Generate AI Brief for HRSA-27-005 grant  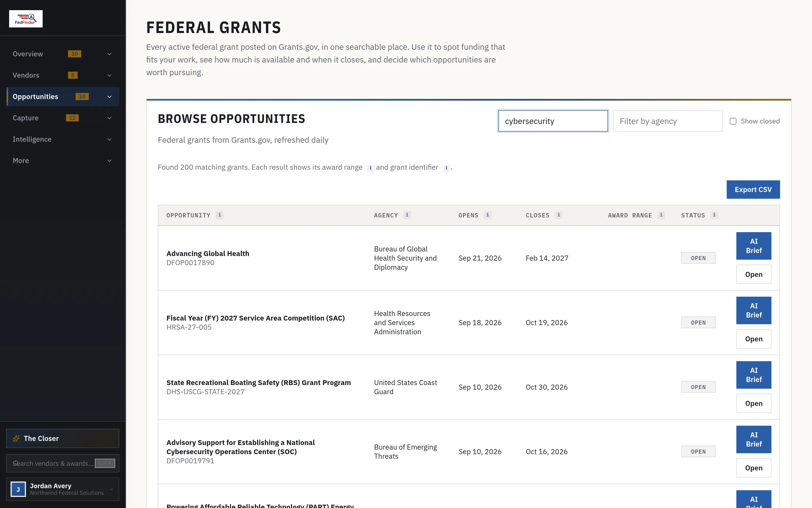click(754, 310)
